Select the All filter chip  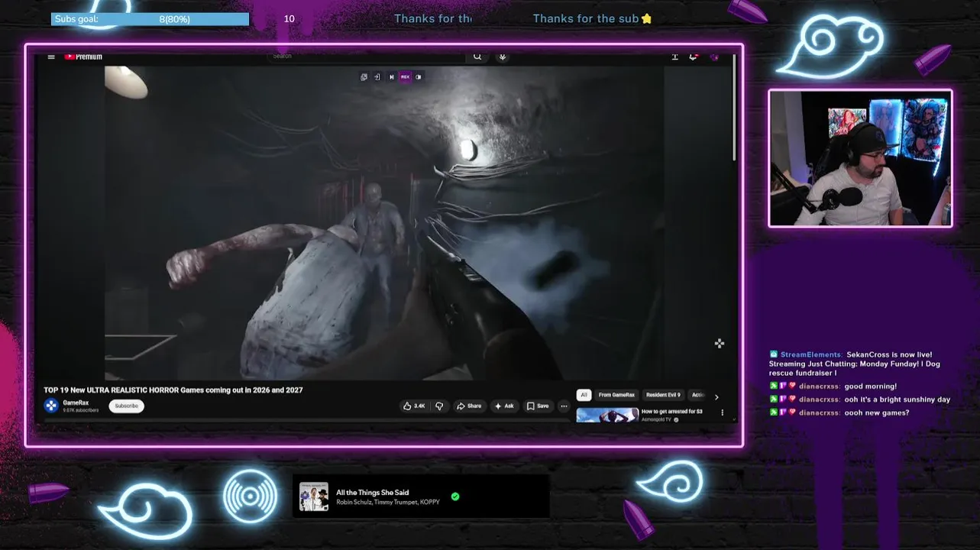584,395
